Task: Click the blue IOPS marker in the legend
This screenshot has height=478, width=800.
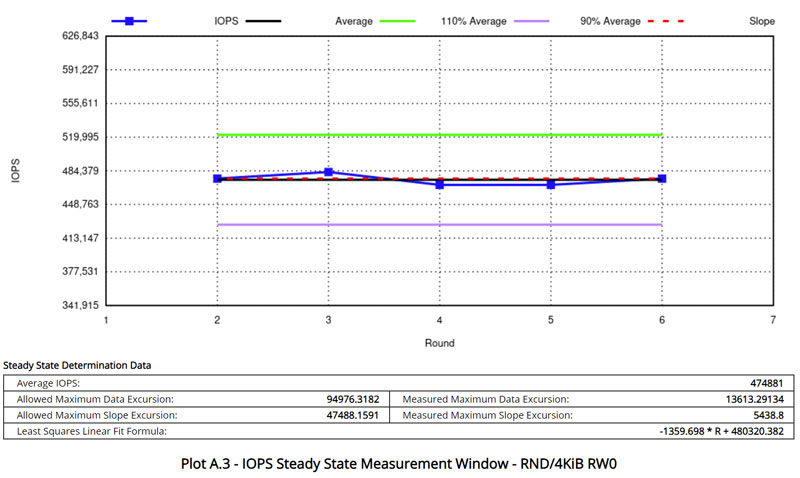Action: 129,20
